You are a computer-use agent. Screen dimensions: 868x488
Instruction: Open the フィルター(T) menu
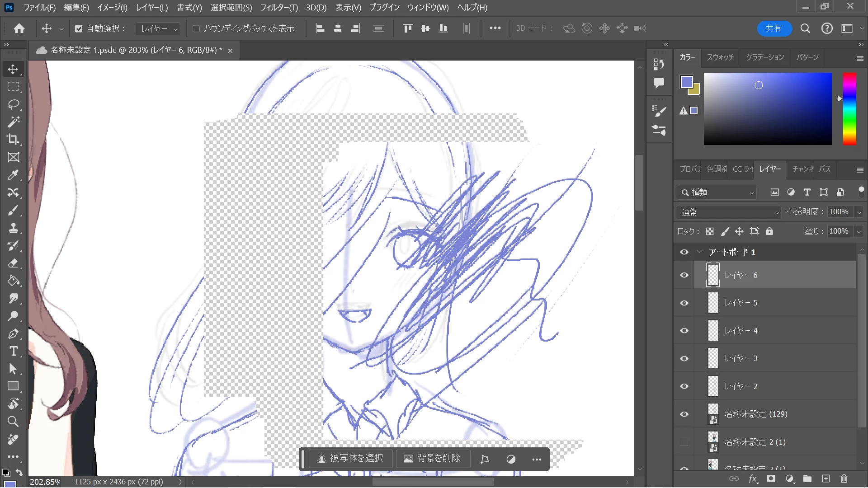(x=278, y=7)
